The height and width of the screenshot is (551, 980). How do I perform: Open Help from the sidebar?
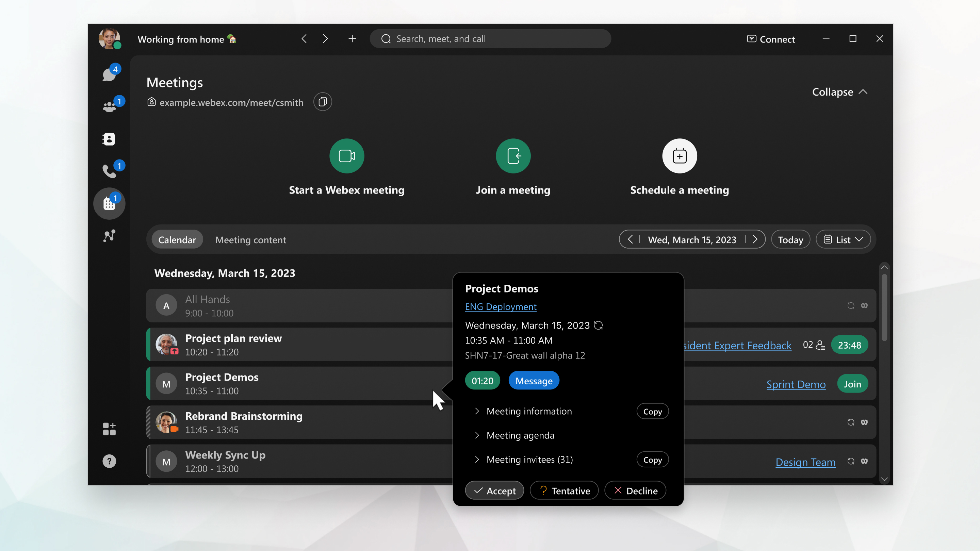click(109, 461)
